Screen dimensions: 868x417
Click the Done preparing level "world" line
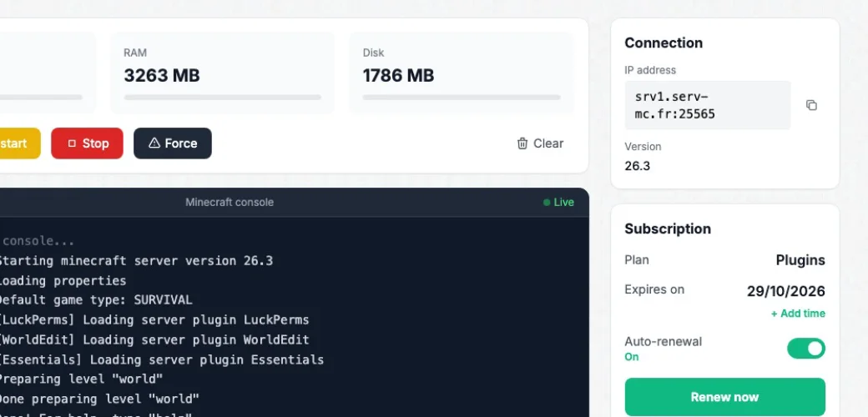pos(99,399)
